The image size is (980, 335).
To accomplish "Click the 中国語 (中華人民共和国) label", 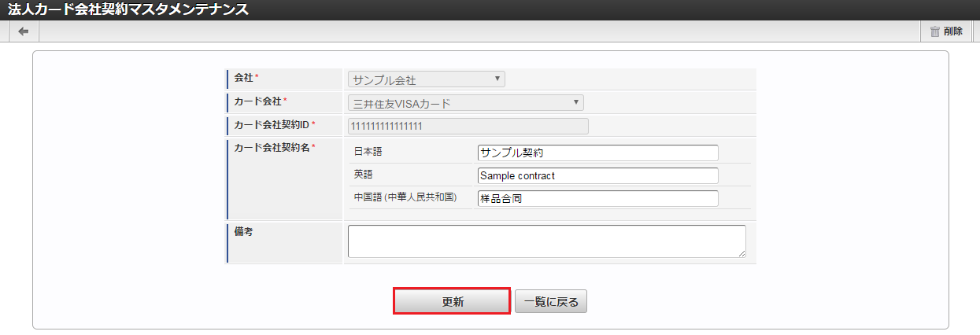I will pos(405,197).
